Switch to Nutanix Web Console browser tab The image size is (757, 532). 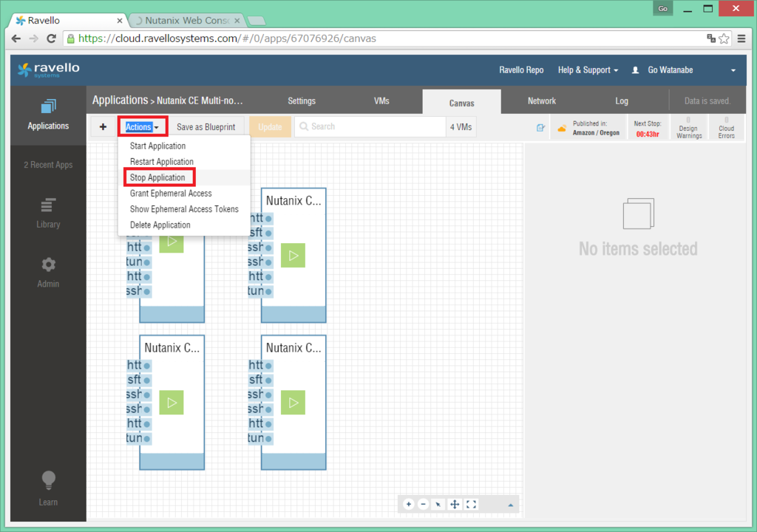pos(187,20)
